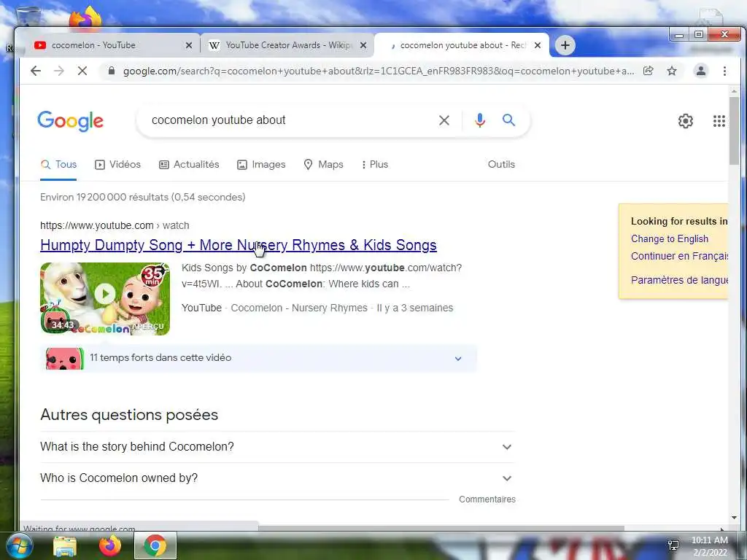Open File Explorer from the taskbar
Image resolution: width=747 pixels, height=560 pixels.
point(65,546)
